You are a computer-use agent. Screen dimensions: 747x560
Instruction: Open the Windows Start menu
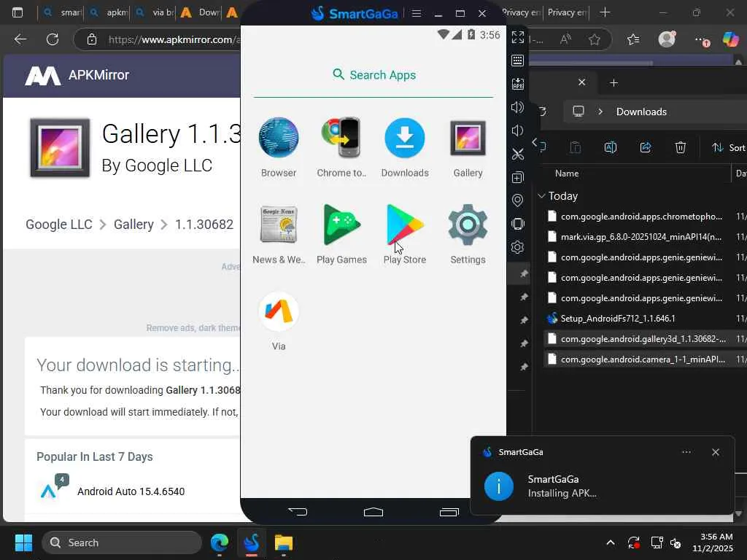(x=23, y=542)
